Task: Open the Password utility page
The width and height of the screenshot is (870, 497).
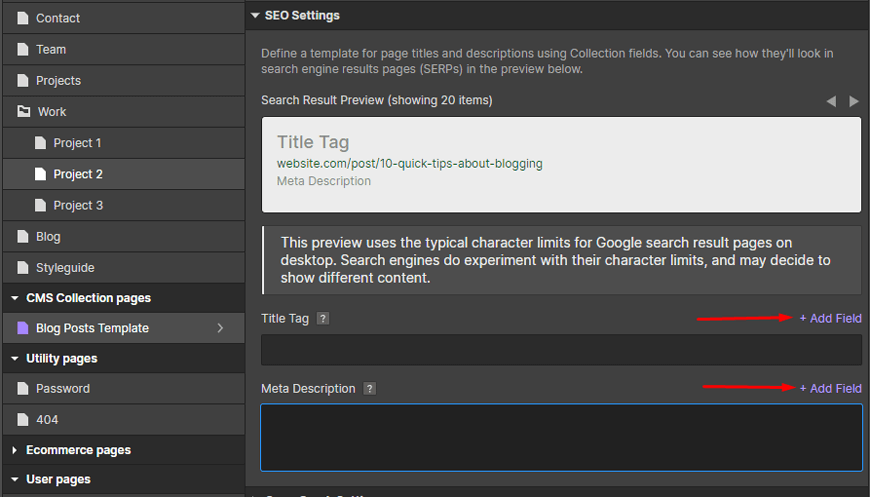Action: (123, 388)
